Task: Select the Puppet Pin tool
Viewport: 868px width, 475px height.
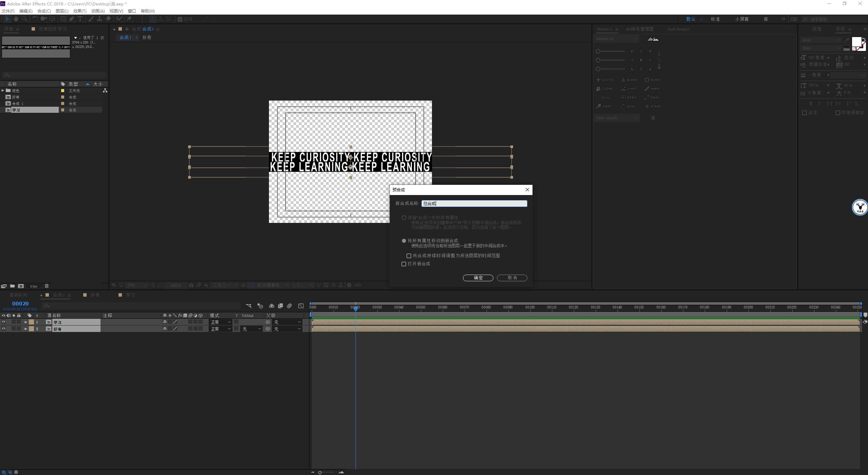Action: coord(129,19)
